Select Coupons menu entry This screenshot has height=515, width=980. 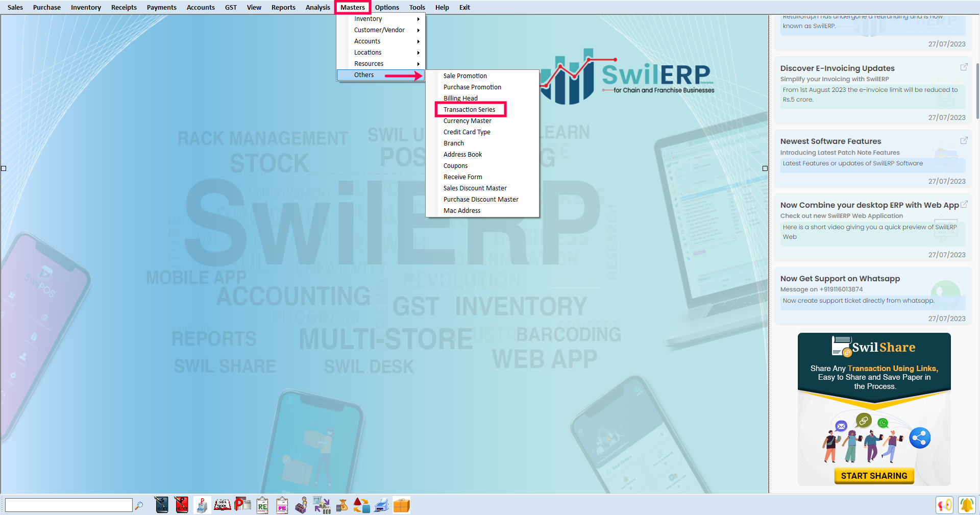(482, 166)
